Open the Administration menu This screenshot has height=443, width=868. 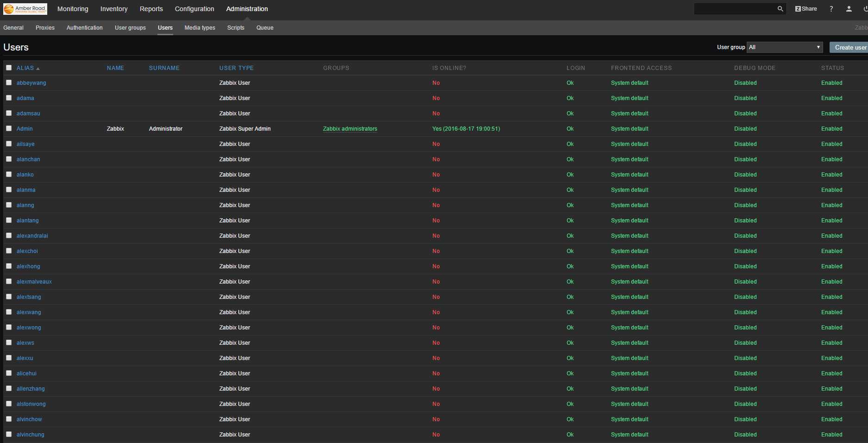247,9
